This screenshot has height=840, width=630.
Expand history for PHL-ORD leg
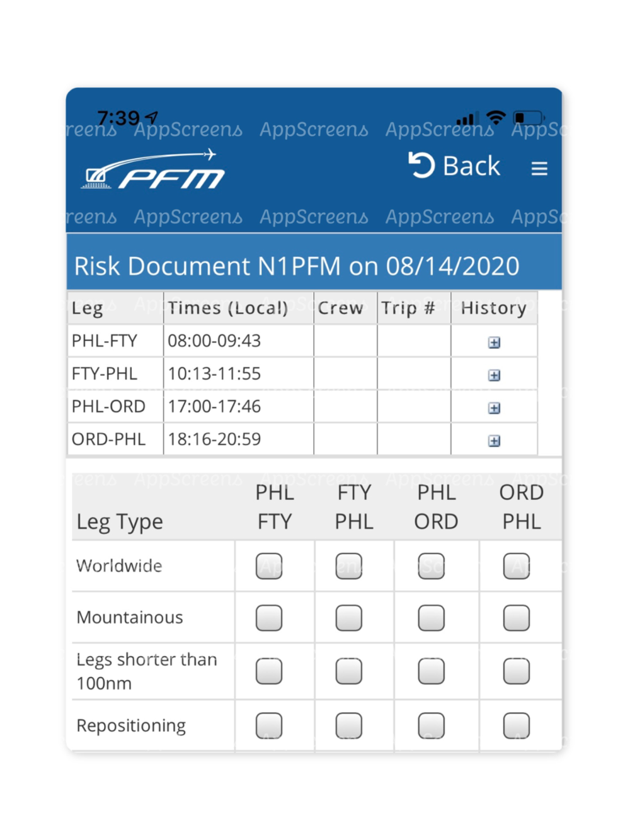point(494,408)
